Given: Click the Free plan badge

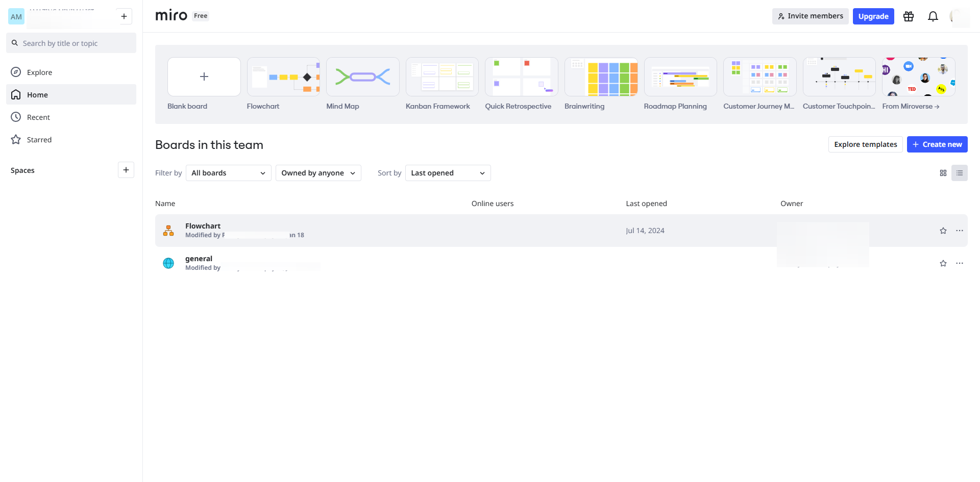Looking at the screenshot, I should pyautogui.click(x=201, y=16).
